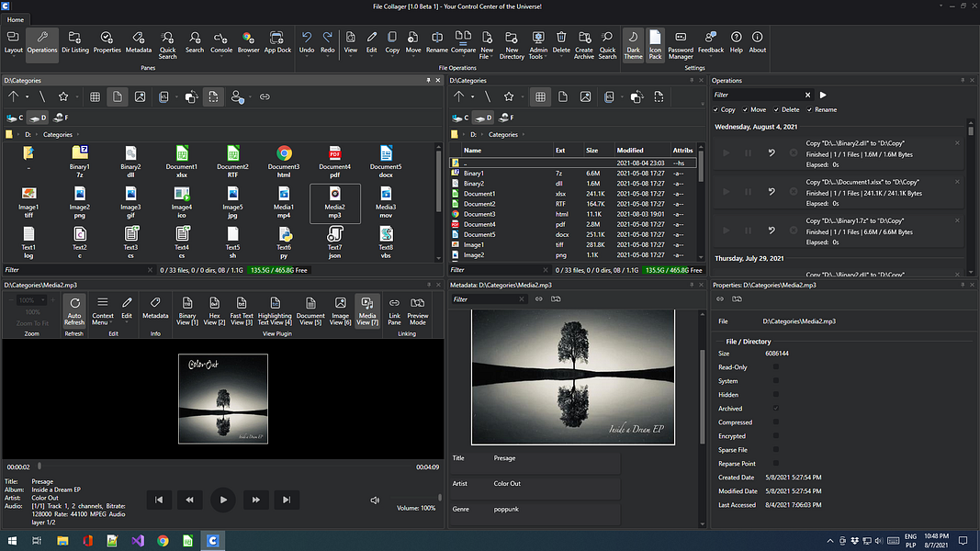This screenshot has height=551, width=980.
Task: Uncheck the Copy filter in Operations
Action: tap(716, 109)
